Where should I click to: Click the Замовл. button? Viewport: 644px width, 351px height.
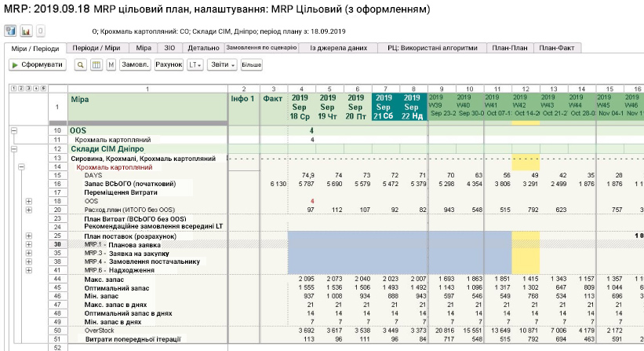pos(135,65)
